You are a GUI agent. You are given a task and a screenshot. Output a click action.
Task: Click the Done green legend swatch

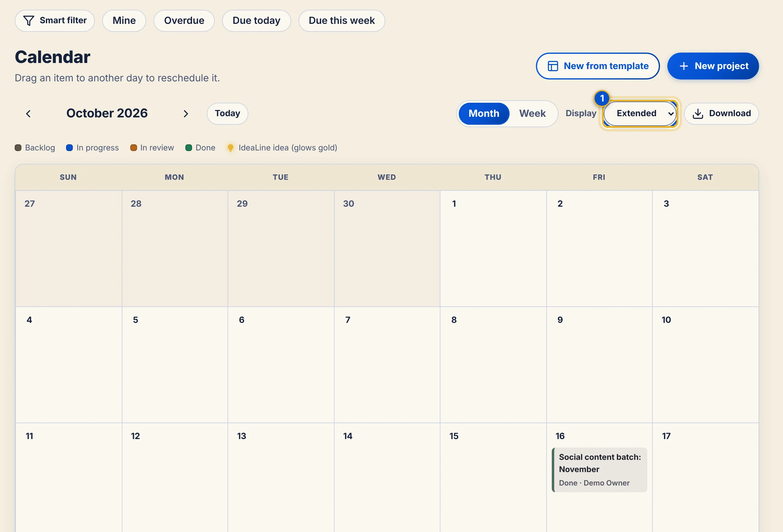[189, 148]
